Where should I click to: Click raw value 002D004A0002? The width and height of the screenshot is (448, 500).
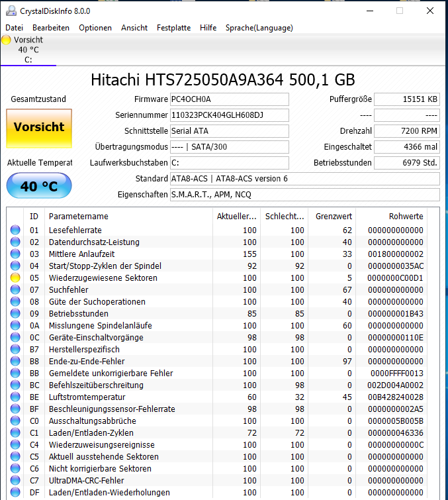(x=395, y=385)
